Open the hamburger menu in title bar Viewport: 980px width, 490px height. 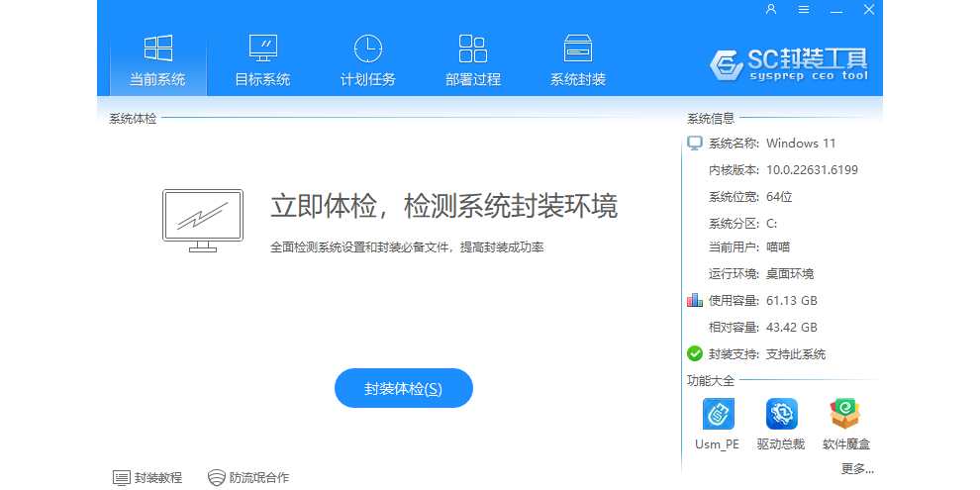(x=804, y=10)
